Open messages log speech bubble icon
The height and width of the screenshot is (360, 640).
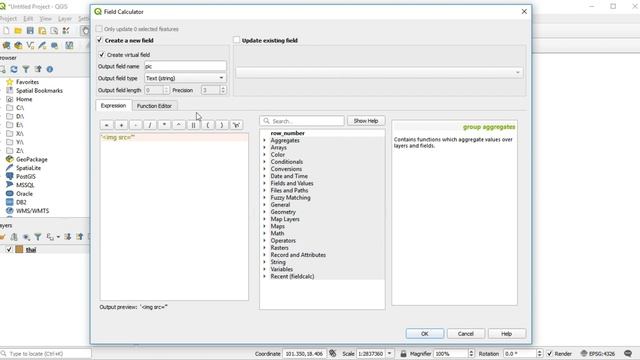pyautogui.click(x=628, y=353)
